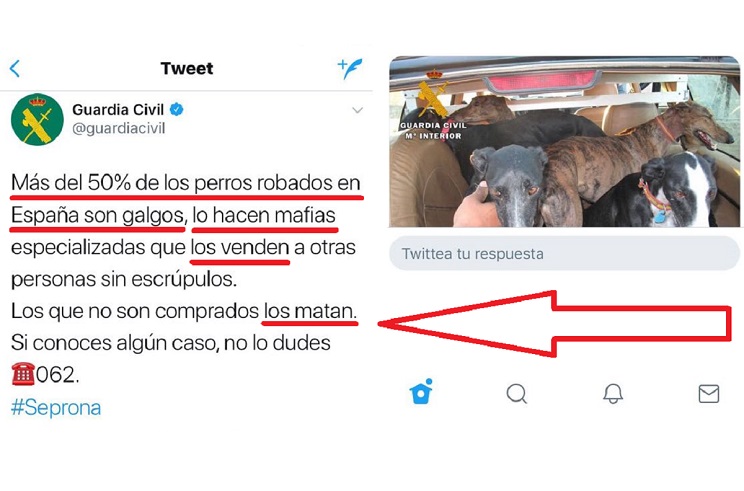Click the Guardia Civil watermark logo on photo
The height and width of the screenshot is (491, 744).
click(x=433, y=105)
